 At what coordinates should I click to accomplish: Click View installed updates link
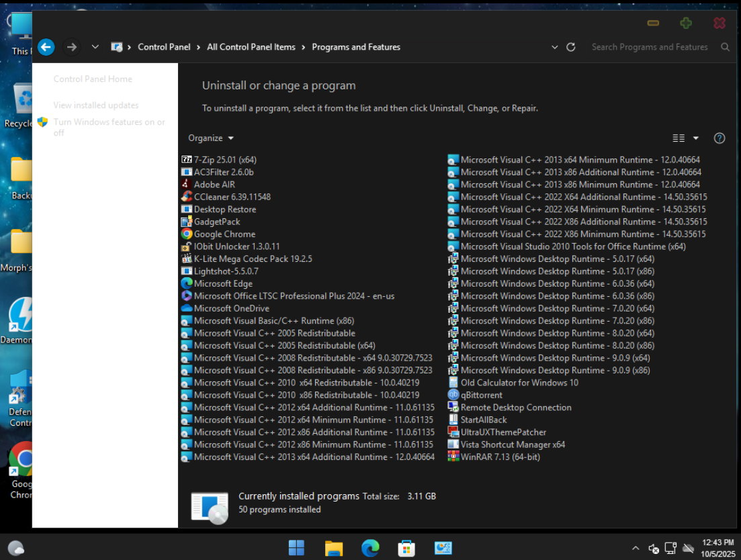point(96,105)
